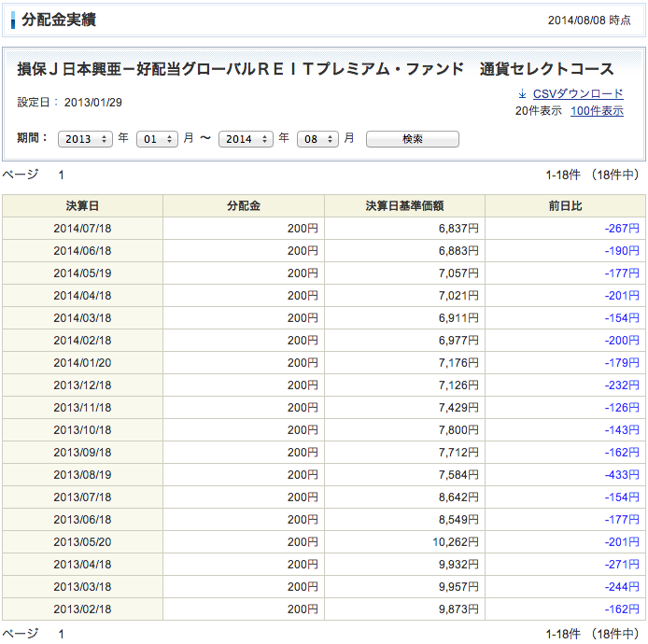
Task: Click the -271円 change value
Action: 622,565
